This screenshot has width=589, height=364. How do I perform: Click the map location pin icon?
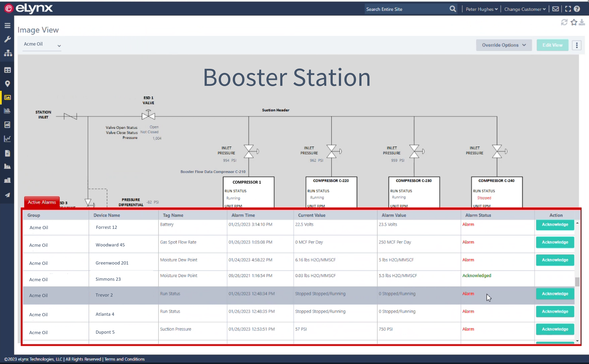point(7,84)
